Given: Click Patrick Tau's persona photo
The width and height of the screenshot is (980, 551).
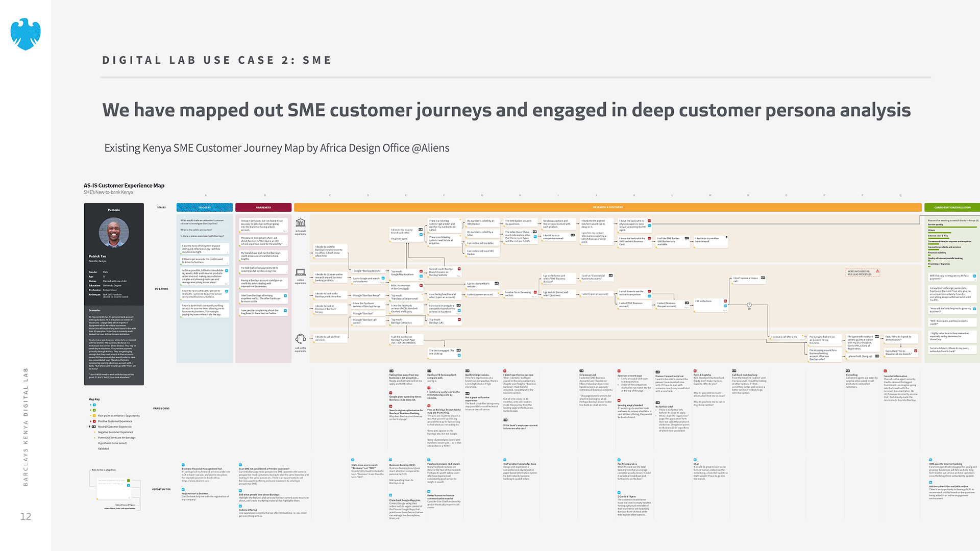Looking at the screenshot, I should [x=114, y=233].
